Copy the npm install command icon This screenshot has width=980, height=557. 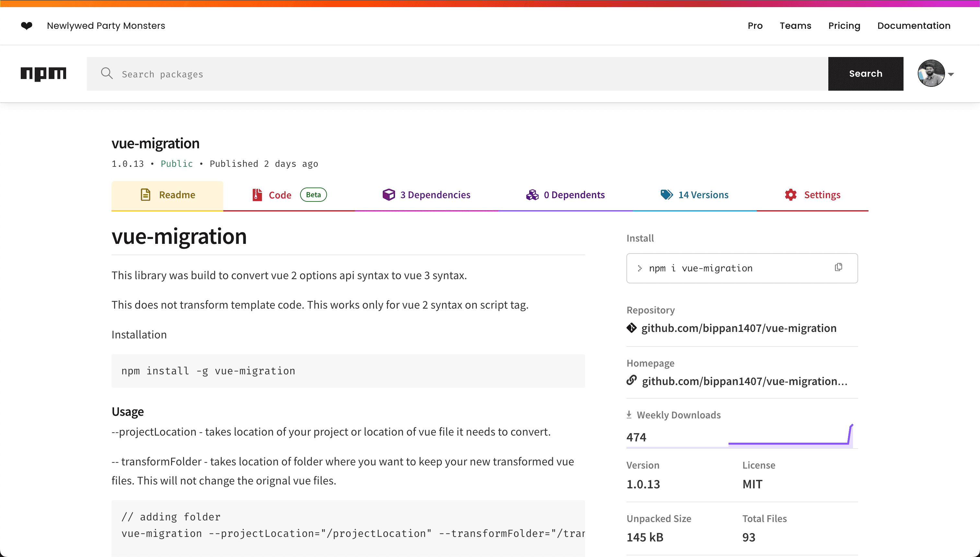[x=838, y=267]
